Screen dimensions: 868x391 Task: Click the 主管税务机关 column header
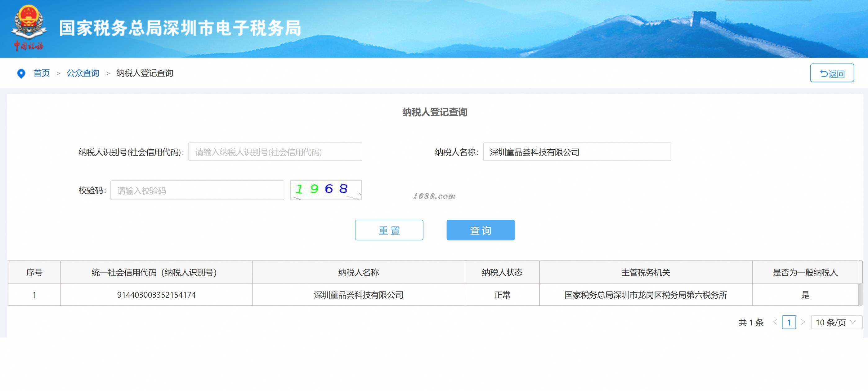(646, 272)
